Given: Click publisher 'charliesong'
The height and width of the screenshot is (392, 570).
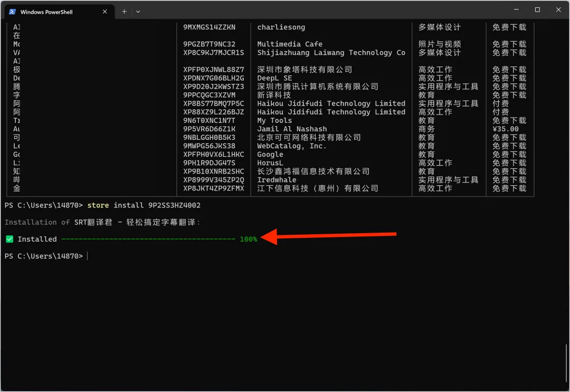Looking at the screenshot, I should pyautogui.click(x=281, y=27).
